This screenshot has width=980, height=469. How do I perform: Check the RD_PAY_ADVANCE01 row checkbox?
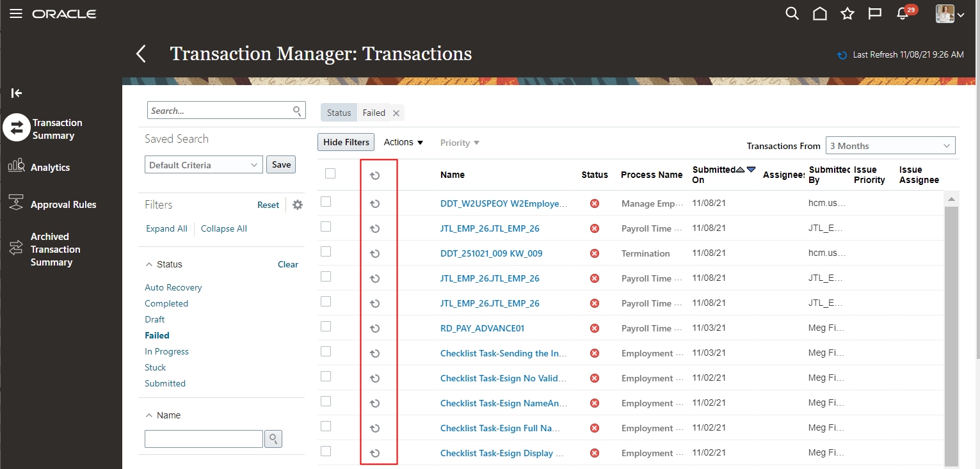[325, 326]
